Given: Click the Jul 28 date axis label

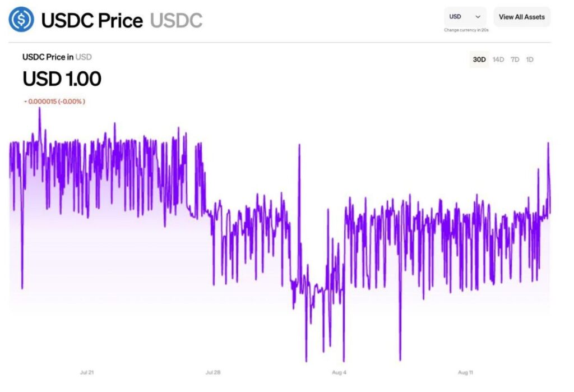Looking at the screenshot, I should tap(213, 372).
